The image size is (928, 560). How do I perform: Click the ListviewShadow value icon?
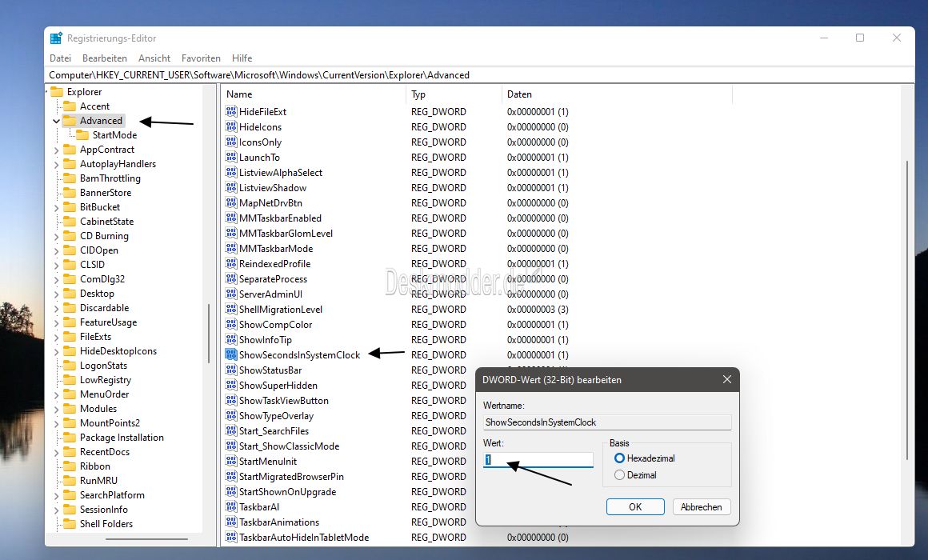(231, 188)
